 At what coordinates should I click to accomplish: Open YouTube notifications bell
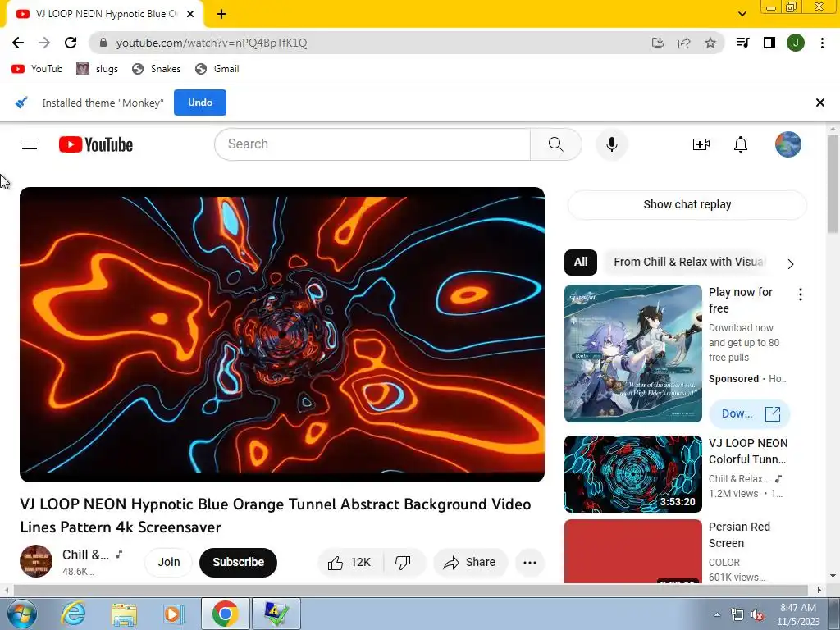pyautogui.click(x=741, y=144)
